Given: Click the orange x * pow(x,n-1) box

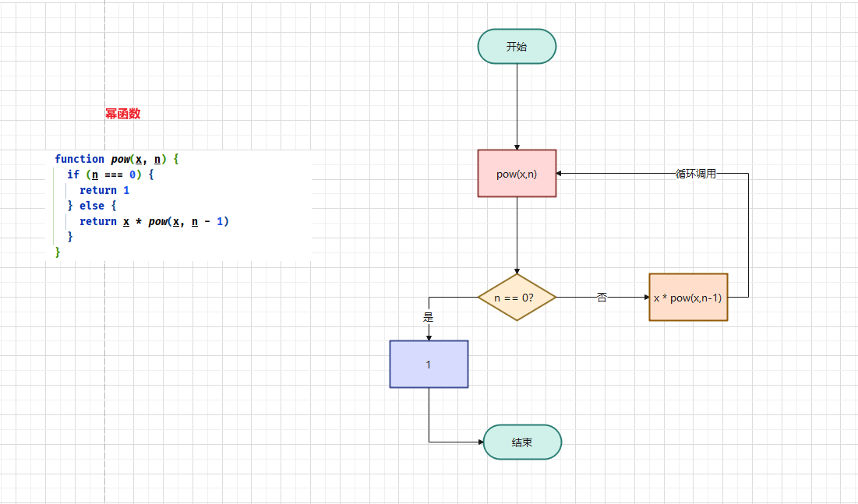Looking at the screenshot, I should click(688, 297).
